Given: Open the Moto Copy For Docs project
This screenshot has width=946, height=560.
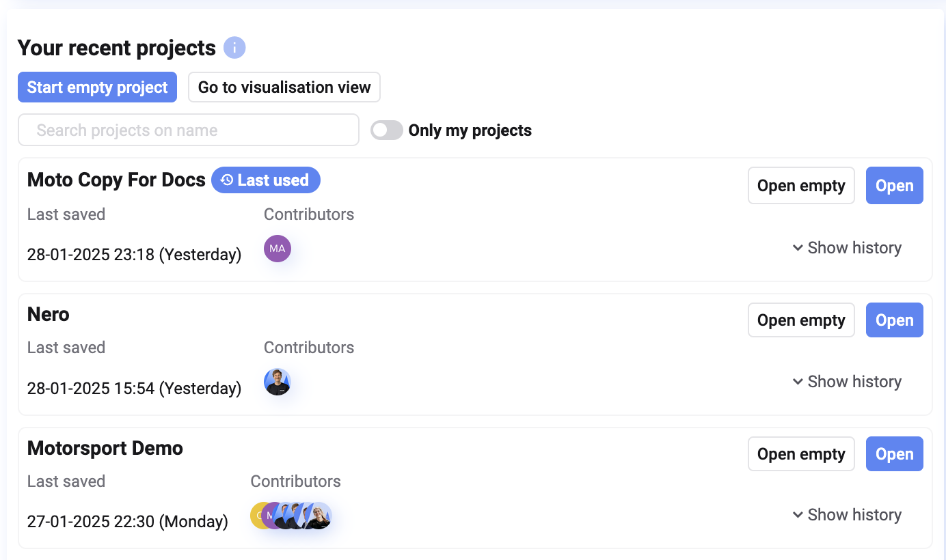Looking at the screenshot, I should click(x=894, y=186).
